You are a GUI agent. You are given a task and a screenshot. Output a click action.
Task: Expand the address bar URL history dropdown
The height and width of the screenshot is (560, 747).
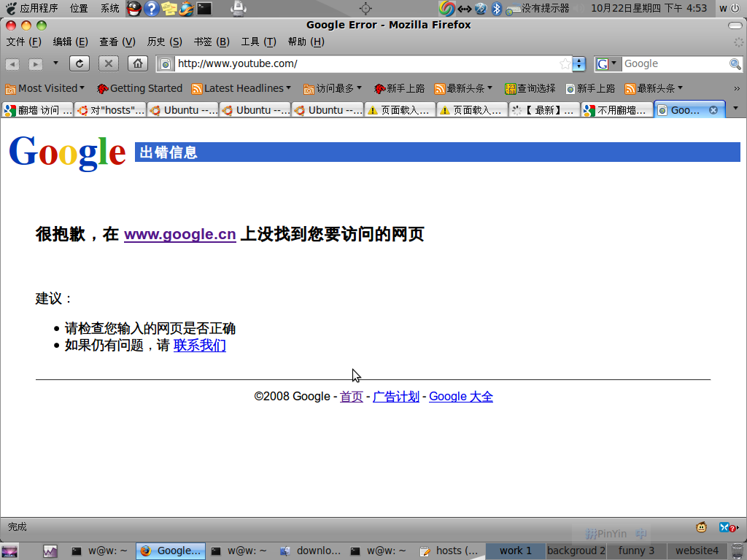point(578,64)
